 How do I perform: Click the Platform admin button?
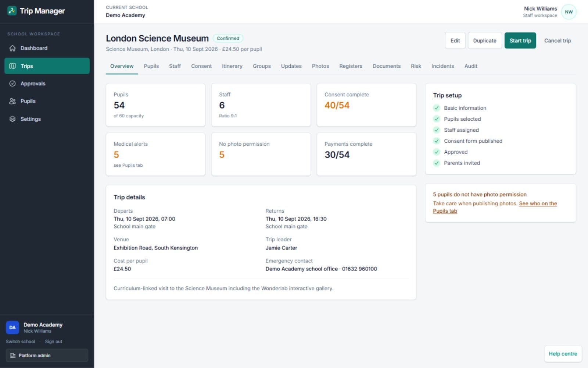(47, 355)
